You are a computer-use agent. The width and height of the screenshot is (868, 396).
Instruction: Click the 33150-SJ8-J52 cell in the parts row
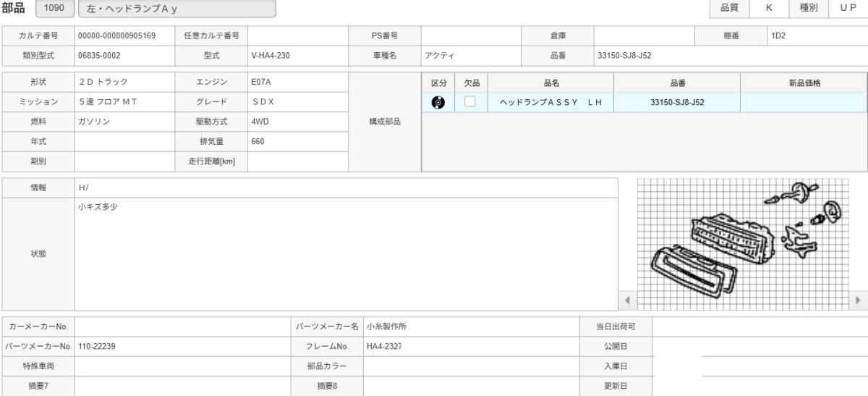(x=677, y=103)
